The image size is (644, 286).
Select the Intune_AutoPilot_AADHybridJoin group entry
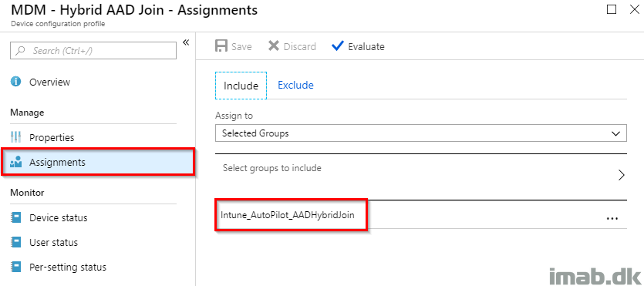click(x=288, y=214)
